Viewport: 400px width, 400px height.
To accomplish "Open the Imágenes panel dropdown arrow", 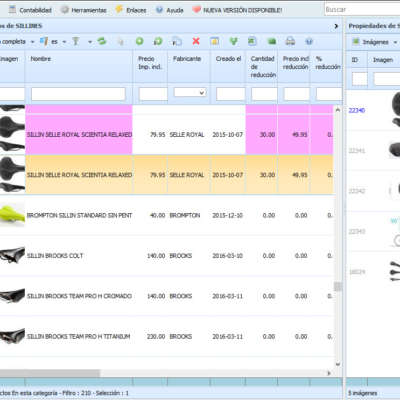I will click(x=395, y=42).
